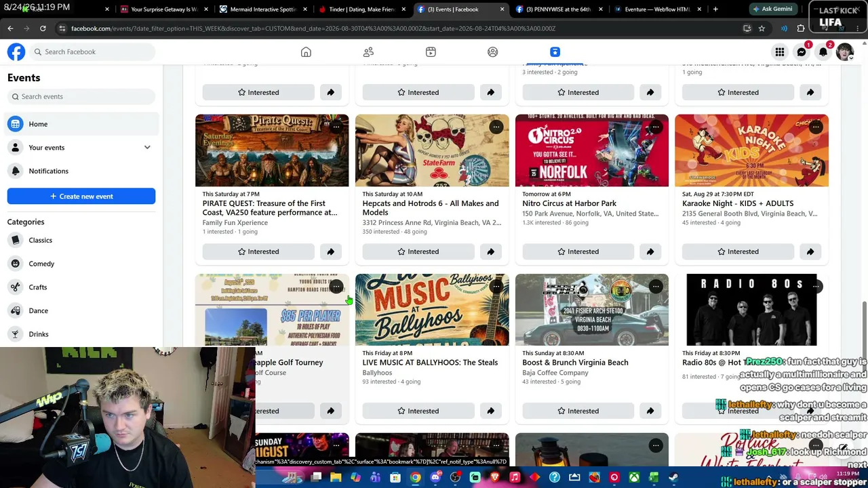Bookmark this page with the star icon
868x488 pixels.
[762, 28]
